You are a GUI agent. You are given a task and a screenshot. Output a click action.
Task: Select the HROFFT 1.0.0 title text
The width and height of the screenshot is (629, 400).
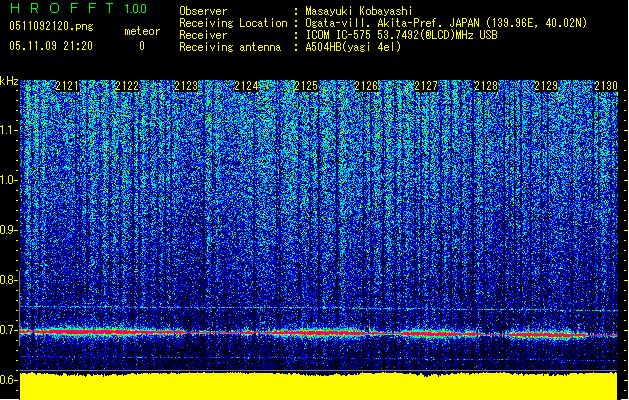tap(79, 8)
